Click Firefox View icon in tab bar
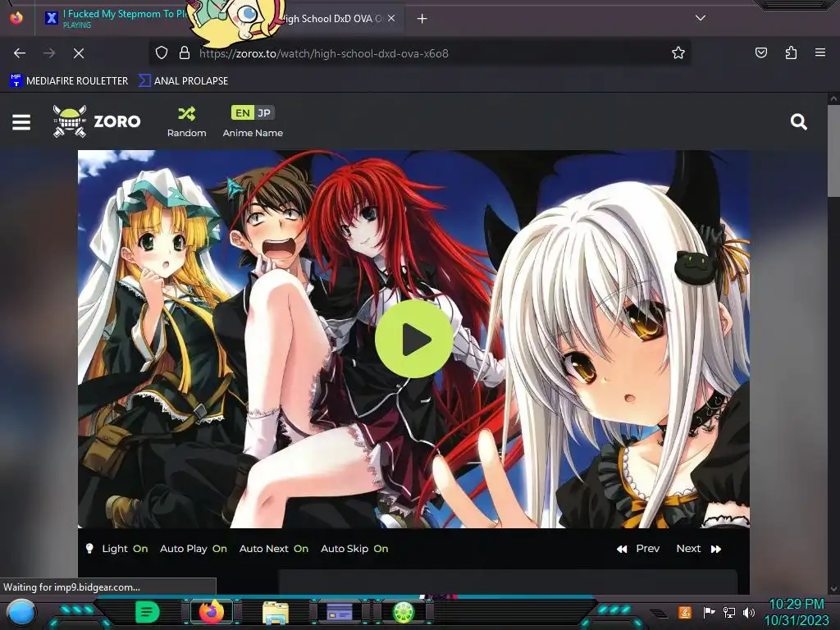The image size is (840, 630). click(16, 18)
